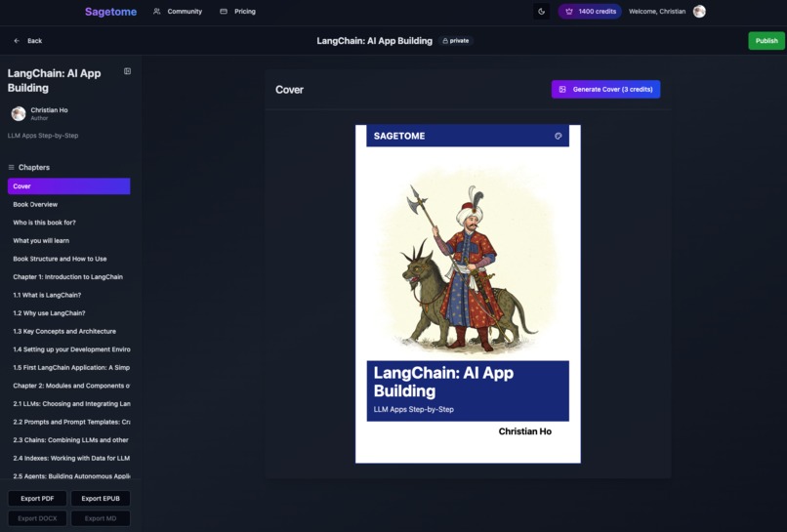Screen dimensions: 787x532
Task: Open Book Structure and How to Use
Action: [68, 259]
